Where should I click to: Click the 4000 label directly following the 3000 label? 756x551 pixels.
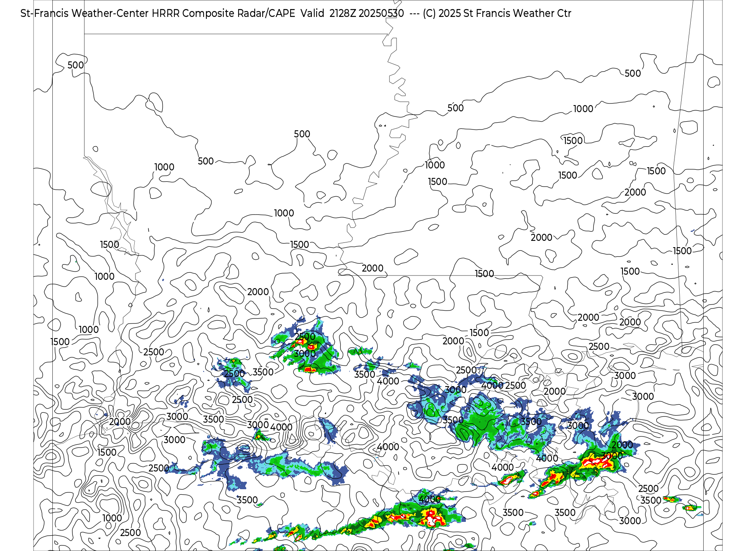click(281, 427)
